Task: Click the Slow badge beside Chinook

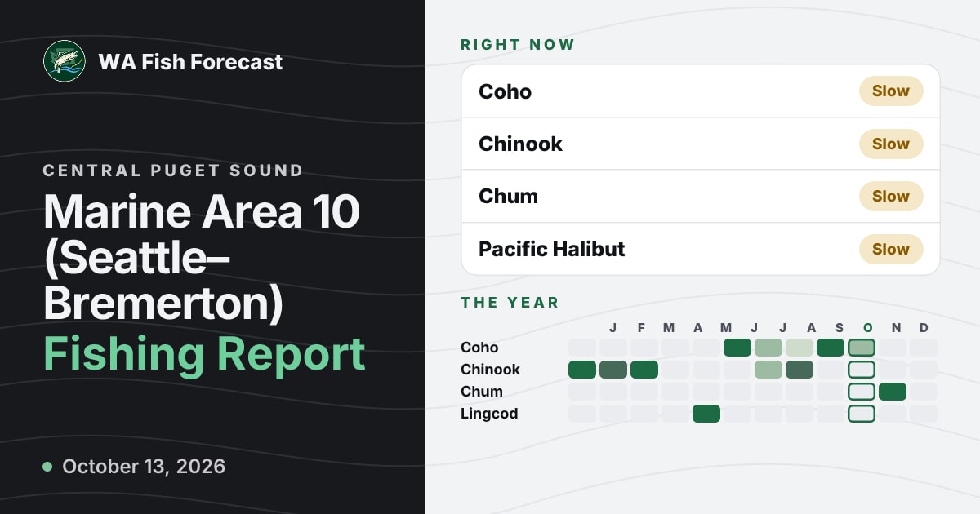Action: [x=891, y=144]
